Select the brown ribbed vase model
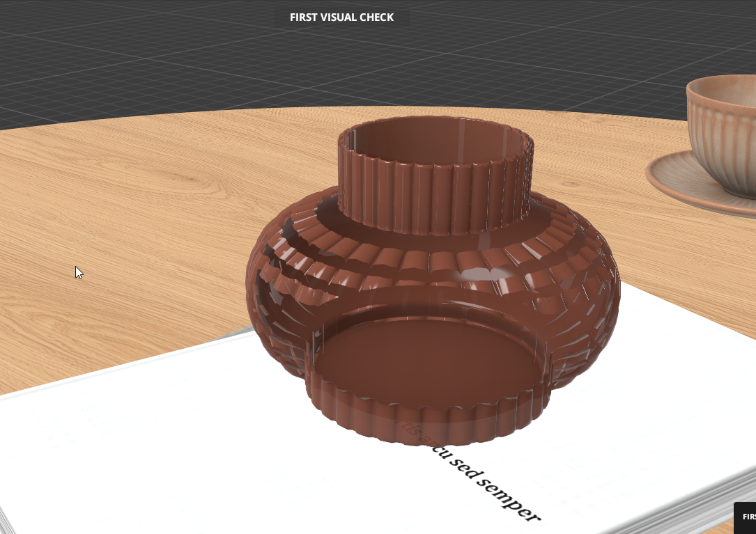This screenshot has height=534, width=756. click(x=433, y=281)
